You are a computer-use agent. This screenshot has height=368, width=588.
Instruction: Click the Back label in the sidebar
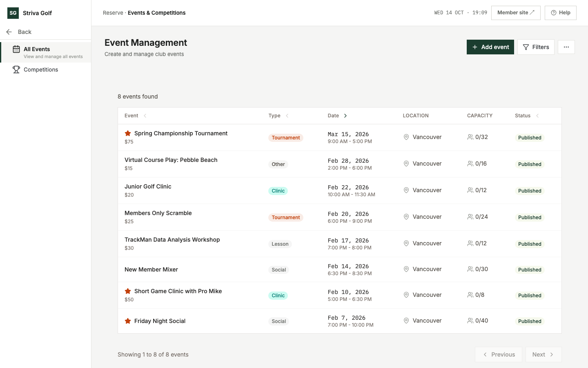[x=24, y=32]
